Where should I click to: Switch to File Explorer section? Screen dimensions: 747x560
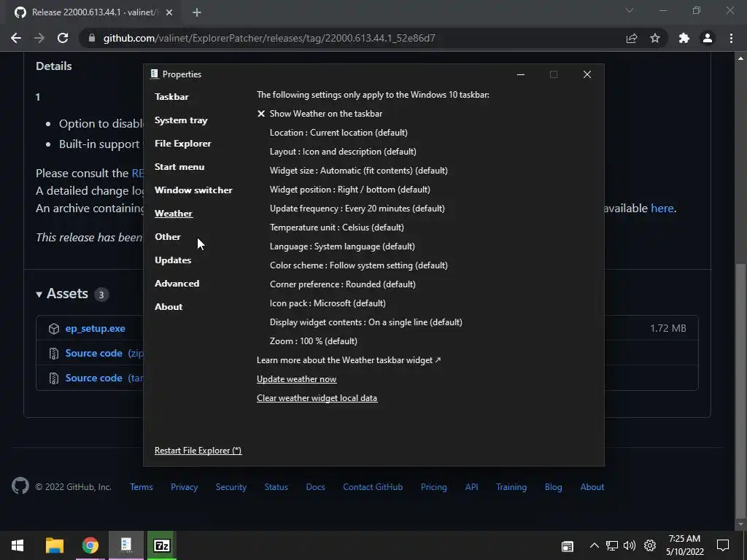click(x=182, y=144)
